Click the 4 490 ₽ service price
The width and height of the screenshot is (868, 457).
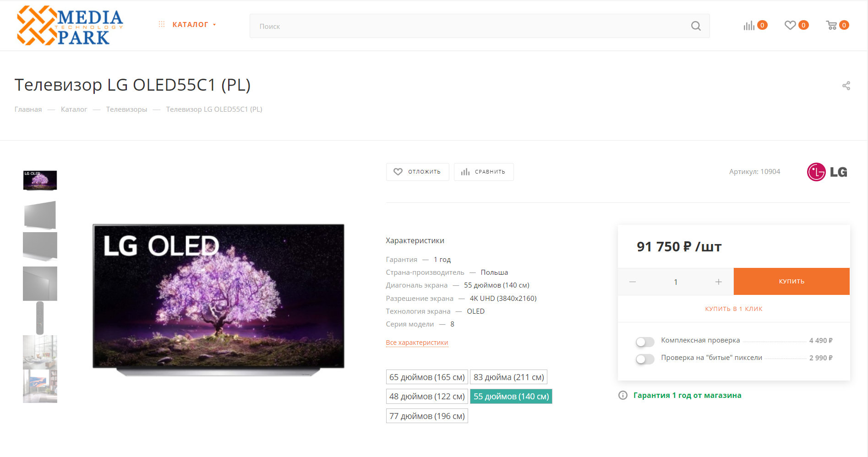(x=821, y=341)
